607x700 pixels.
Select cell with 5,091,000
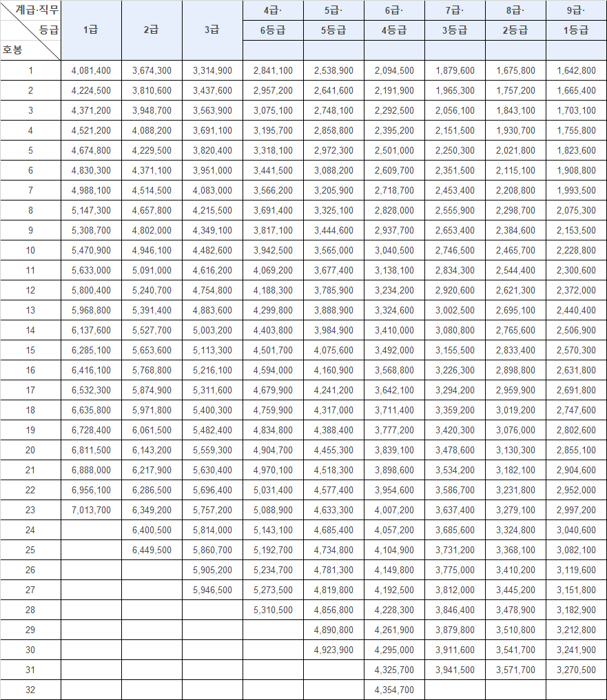(x=152, y=271)
